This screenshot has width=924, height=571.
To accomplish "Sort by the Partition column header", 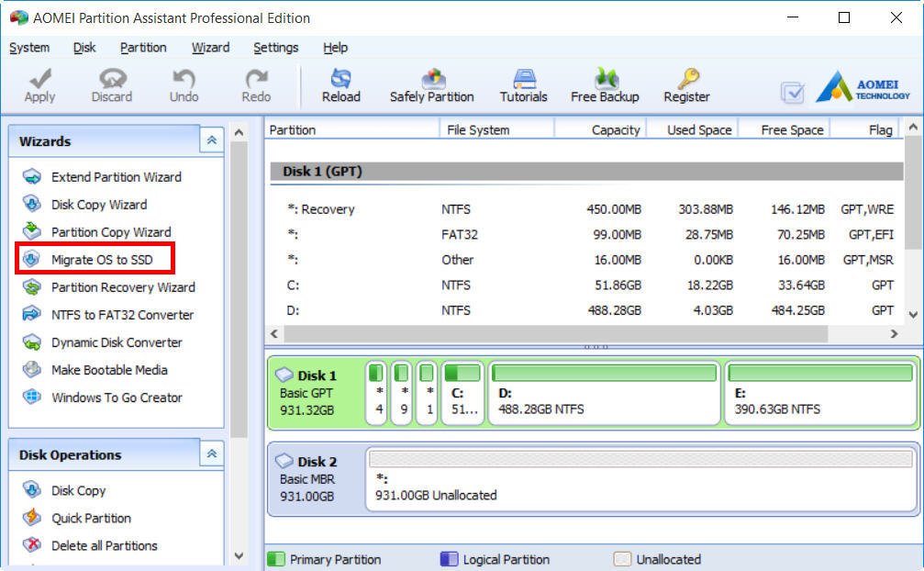I will pyautogui.click(x=351, y=129).
